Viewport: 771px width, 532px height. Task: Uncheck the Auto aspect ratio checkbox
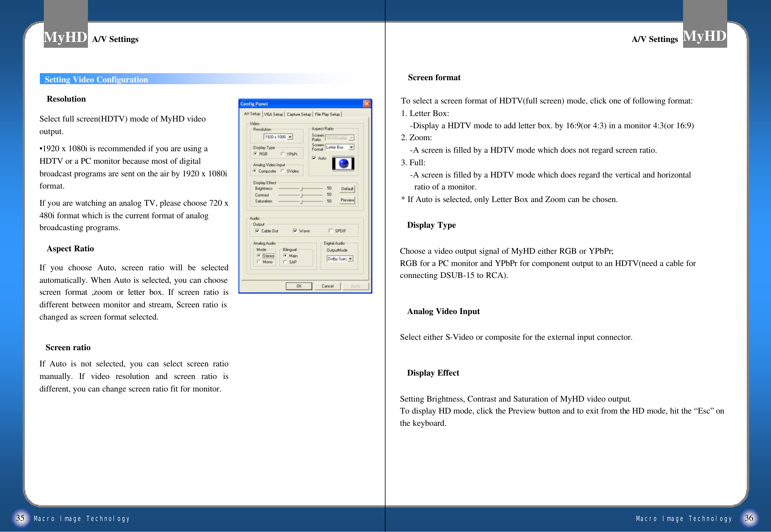[314, 158]
